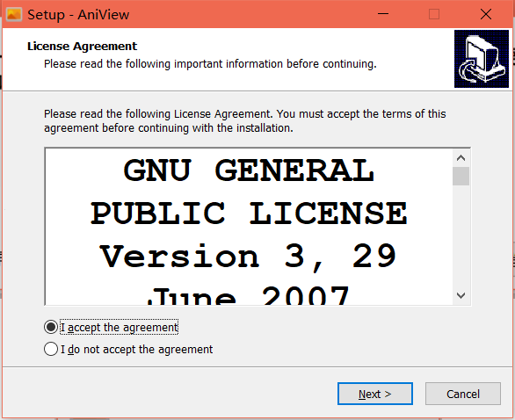Minimize the Setup - AniView window
This screenshot has height=420, width=515.
[383, 14]
